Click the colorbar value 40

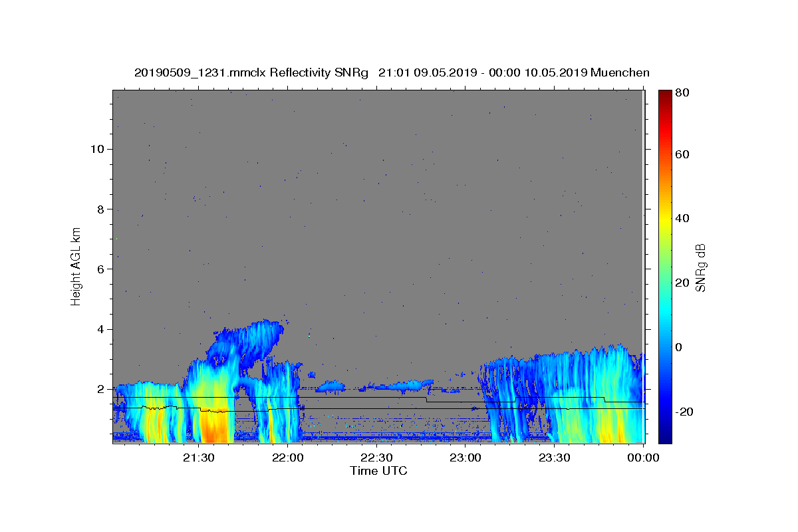[x=682, y=218]
